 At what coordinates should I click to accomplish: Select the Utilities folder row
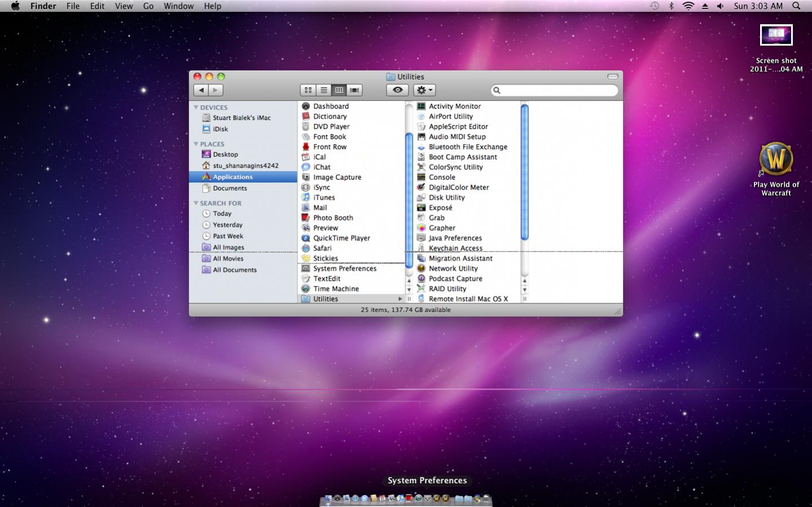point(351,299)
